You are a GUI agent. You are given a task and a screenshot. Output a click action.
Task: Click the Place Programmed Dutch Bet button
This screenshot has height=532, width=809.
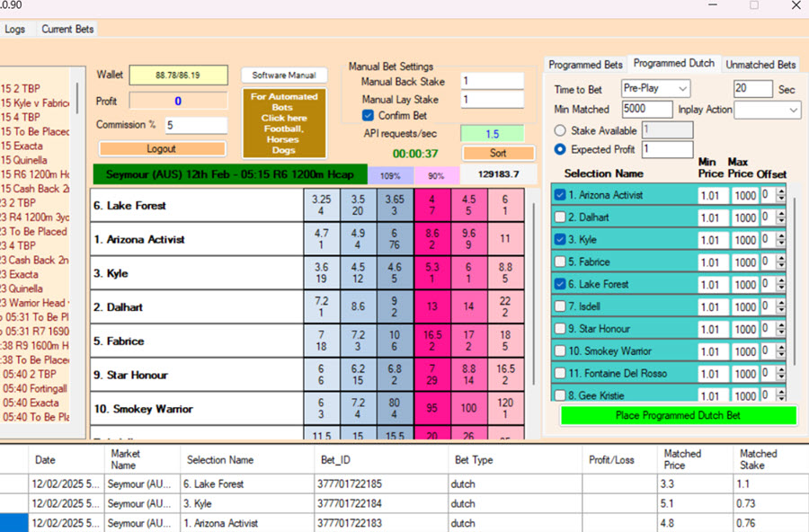678,415
